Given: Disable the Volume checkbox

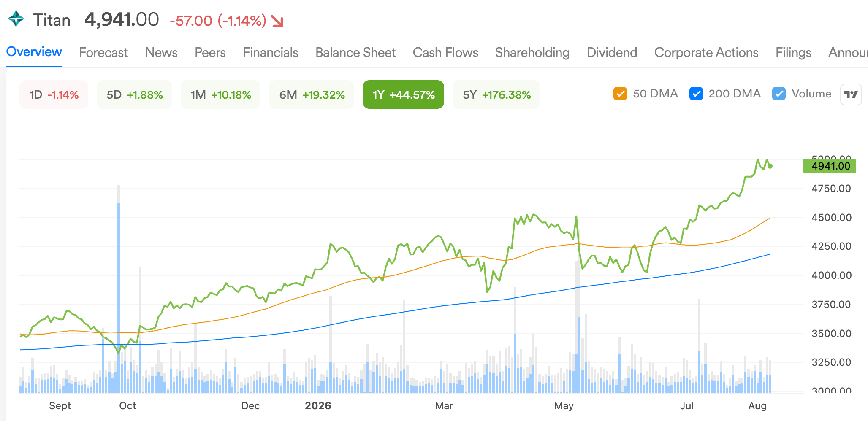Looking at the screenshot, I should tap(779, 94).
